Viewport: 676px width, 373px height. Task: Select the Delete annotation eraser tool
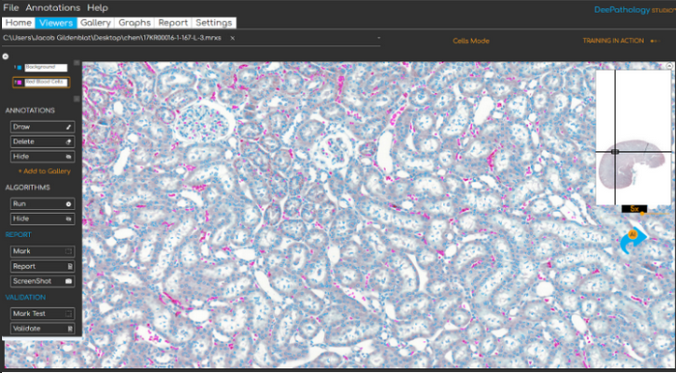[x=42, y=141]
